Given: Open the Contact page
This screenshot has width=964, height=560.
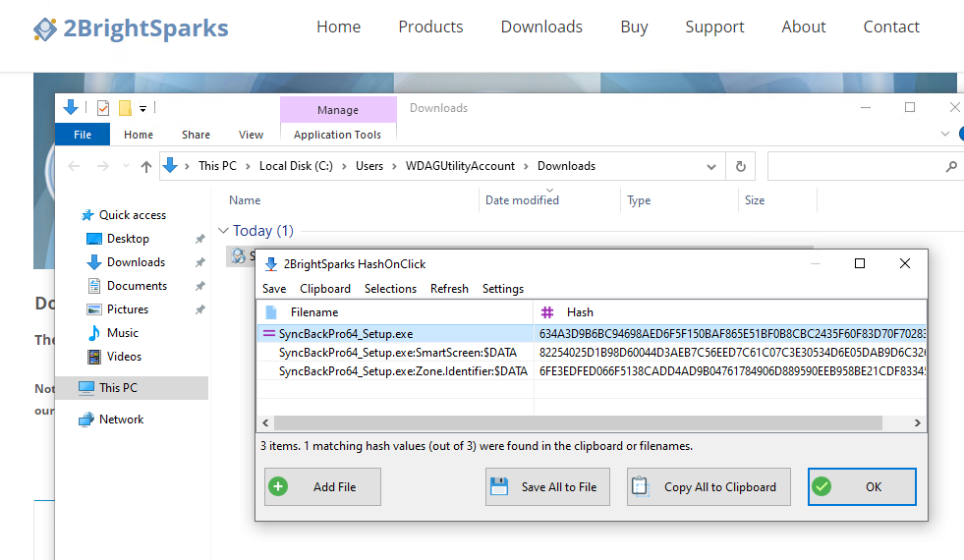Looking at the screenshot, I should (x=891, y=28).
